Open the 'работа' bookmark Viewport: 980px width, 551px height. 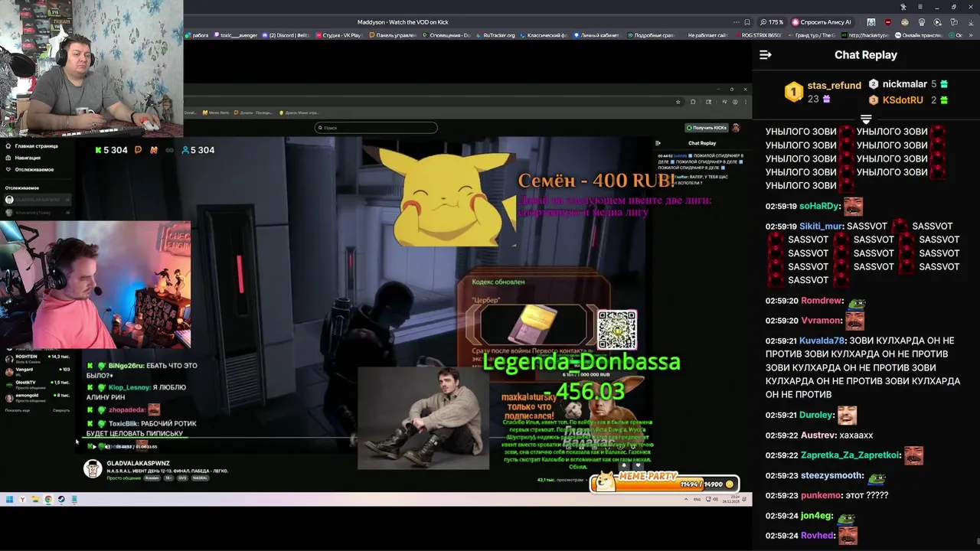tap(197, 35)
